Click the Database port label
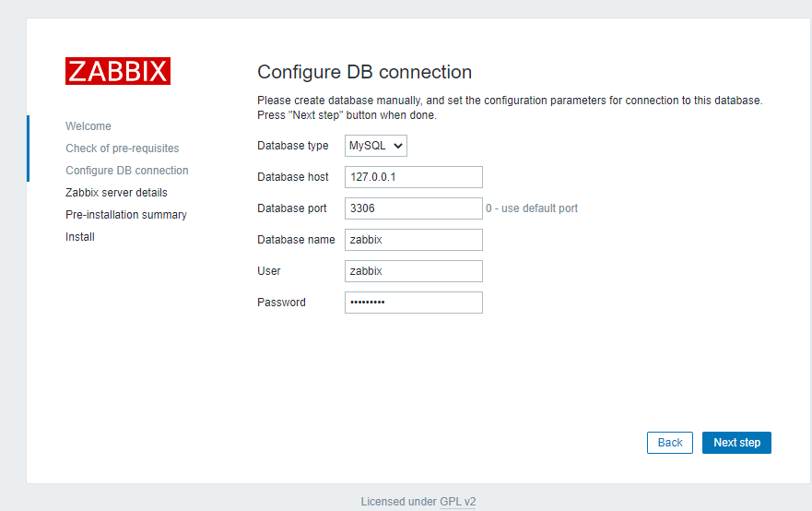This screenshot has height=511, width=812. tap(291, 208)
